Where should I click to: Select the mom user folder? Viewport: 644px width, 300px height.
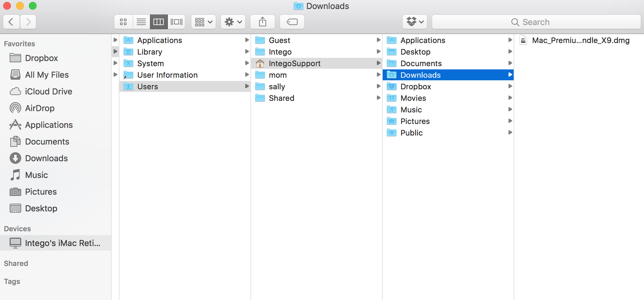317,75
